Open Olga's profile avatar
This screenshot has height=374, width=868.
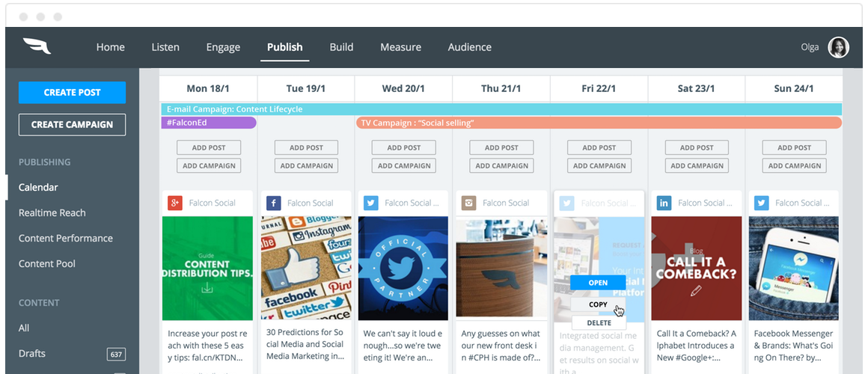coord(838,48)
